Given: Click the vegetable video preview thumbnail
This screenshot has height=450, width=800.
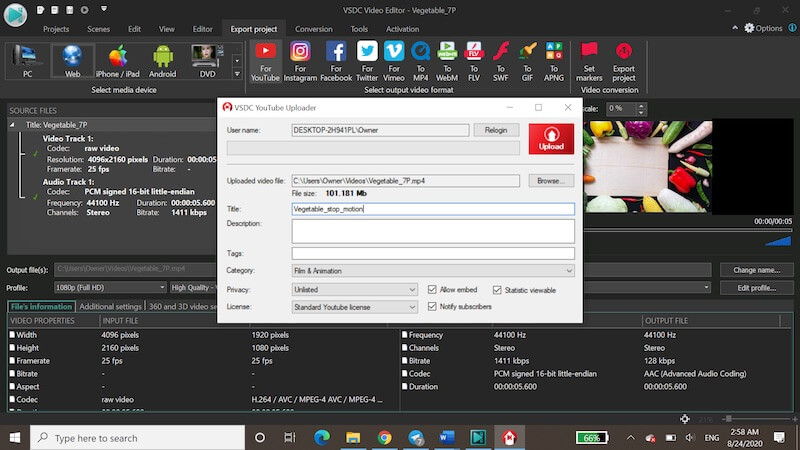Looking at the screenshot, I should pos(647,167).
